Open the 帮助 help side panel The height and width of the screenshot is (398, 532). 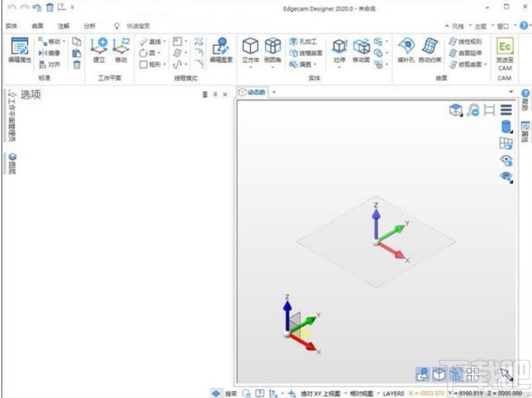coord(525,100)
